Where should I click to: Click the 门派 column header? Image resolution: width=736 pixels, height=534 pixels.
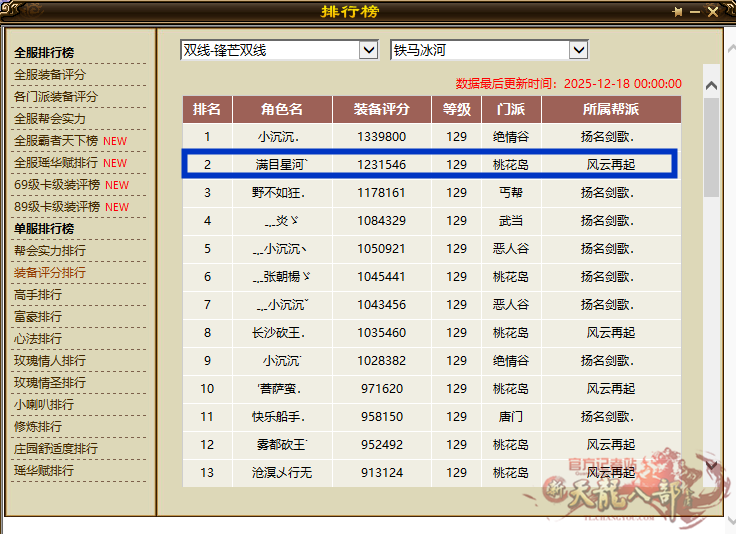click(x=511, y=109)
